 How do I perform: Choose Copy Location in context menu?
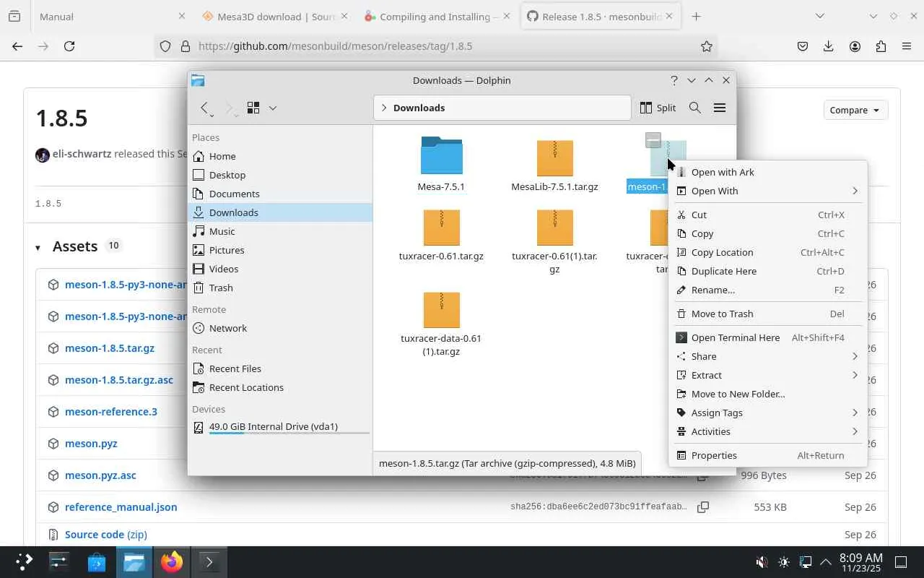coord(768,252)
